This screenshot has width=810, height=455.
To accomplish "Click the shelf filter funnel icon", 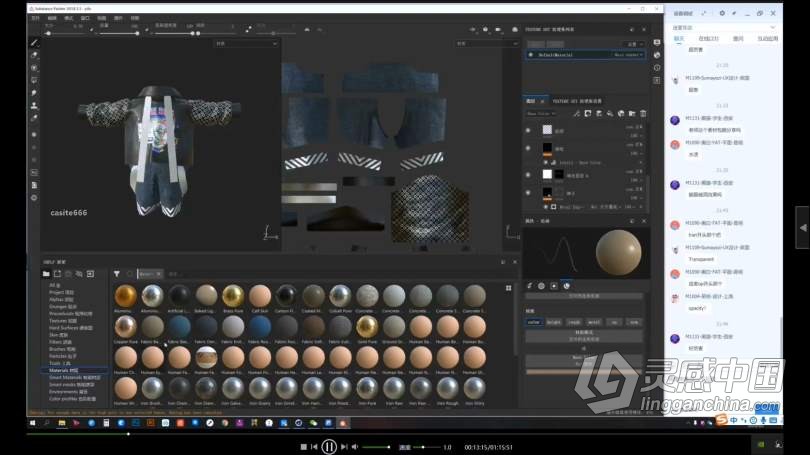I will click(x=117, y=274).
